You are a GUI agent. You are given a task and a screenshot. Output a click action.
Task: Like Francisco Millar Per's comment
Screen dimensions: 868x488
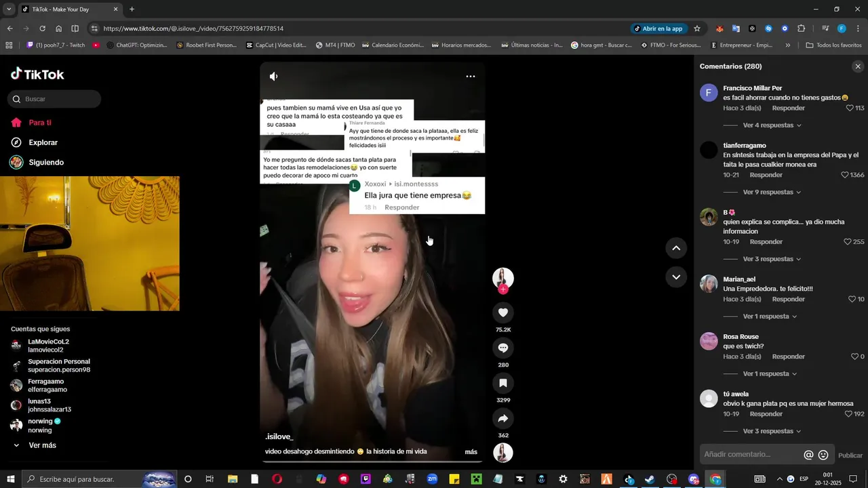tap(850, 108)
